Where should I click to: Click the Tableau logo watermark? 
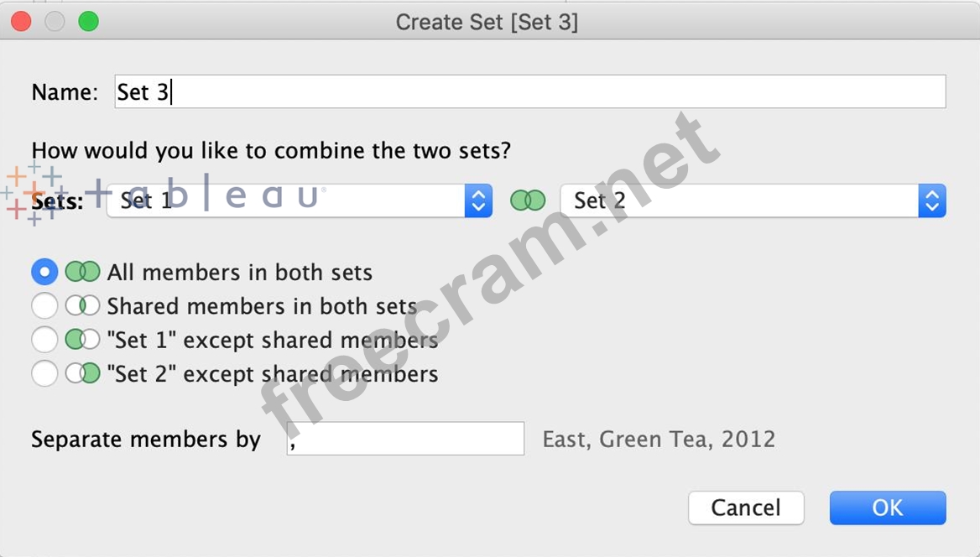(x=34, y=194)
